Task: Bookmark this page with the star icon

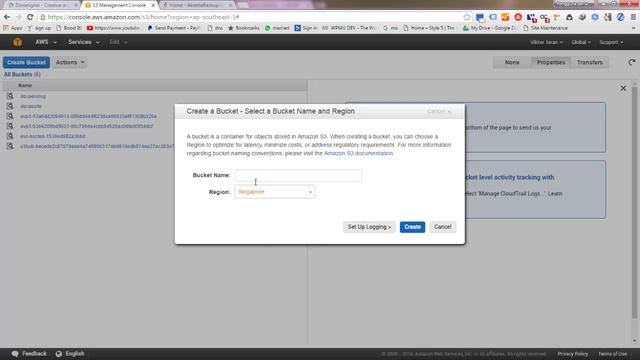Action: pos(467,17)
